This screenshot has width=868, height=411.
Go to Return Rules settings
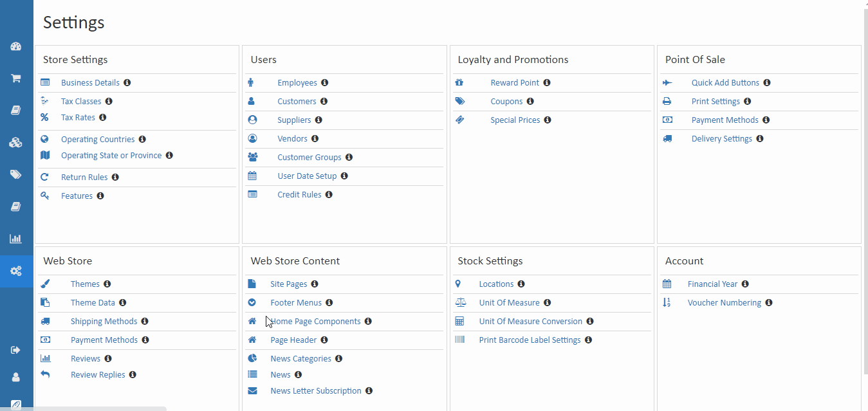click(84, 178)
